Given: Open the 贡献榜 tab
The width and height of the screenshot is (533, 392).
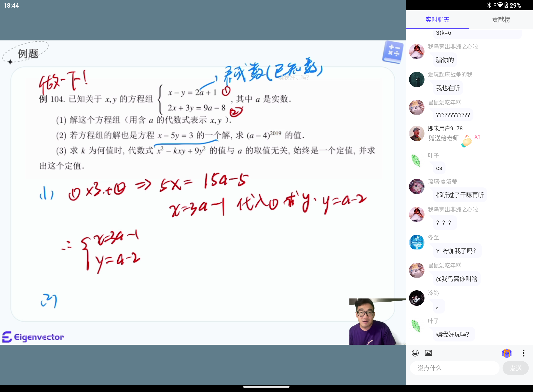Looking at the screenshot, I should point(501,20).
